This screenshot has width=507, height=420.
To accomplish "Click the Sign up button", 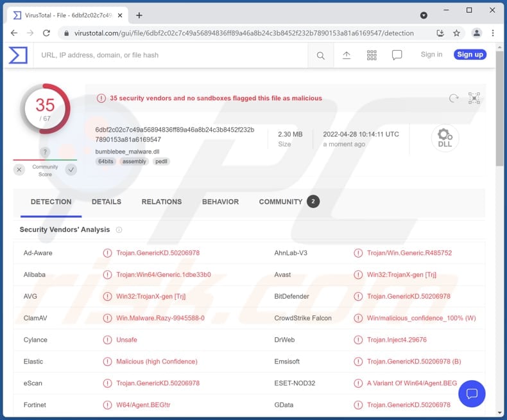I will coord(470,55).
